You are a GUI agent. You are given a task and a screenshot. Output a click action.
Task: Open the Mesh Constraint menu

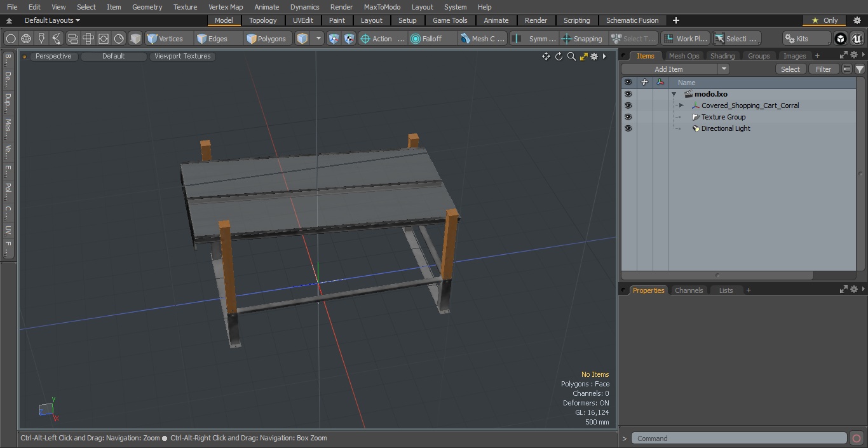pyautogui.click(x=483, y=39)
